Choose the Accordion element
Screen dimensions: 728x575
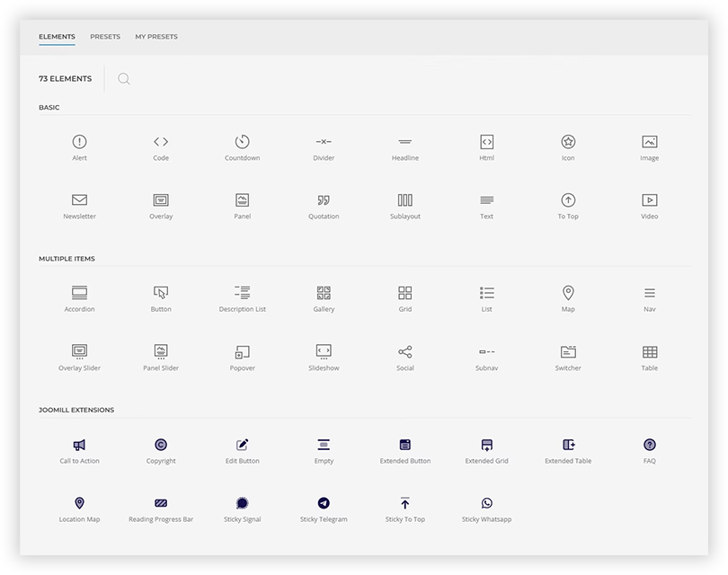[79, 299]
